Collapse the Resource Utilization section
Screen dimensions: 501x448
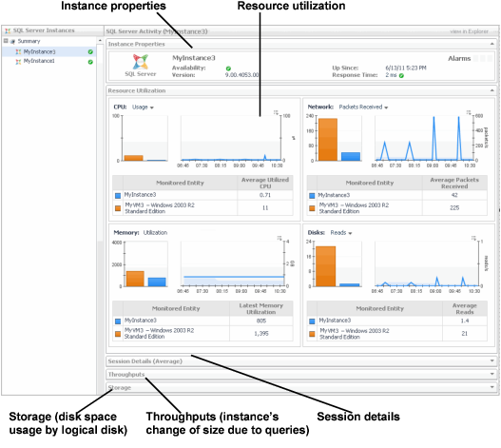click(x=492, y=90)
